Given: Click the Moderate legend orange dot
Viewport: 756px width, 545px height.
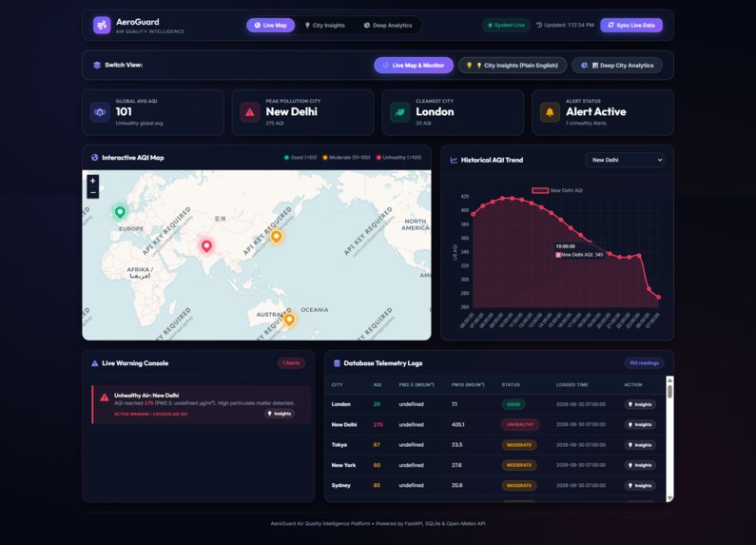Looking at the screenshot, I should (325, 157).
